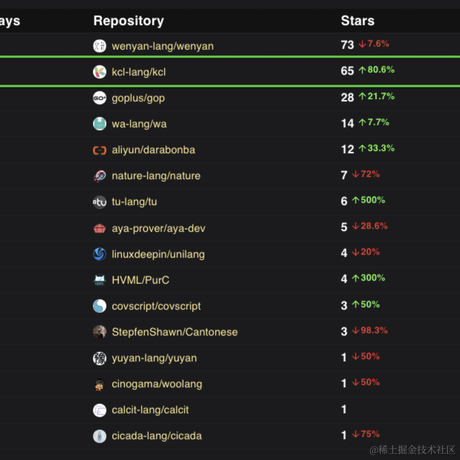Click the wenyan-lang/wenyan repository avatar
Image resolution: width=460 pixels, height=460 pixels.
point(99,46)
